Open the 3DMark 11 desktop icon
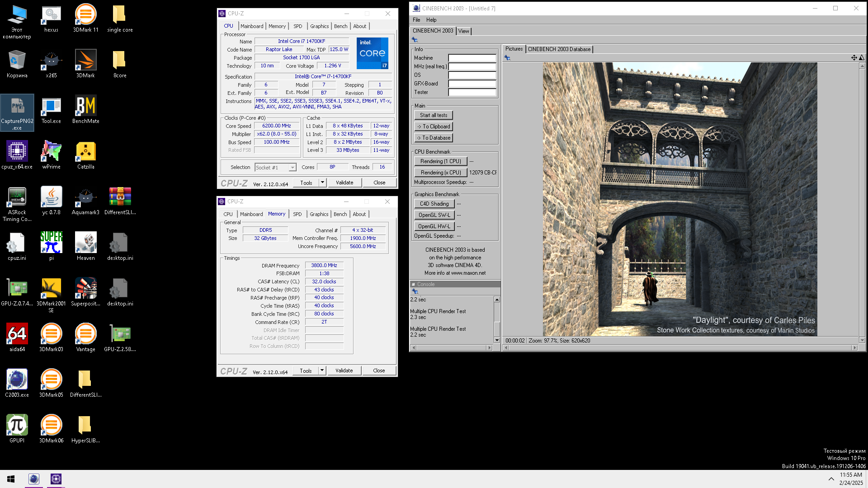This screenshot has height=488, width=868. (x=85, y=19)
